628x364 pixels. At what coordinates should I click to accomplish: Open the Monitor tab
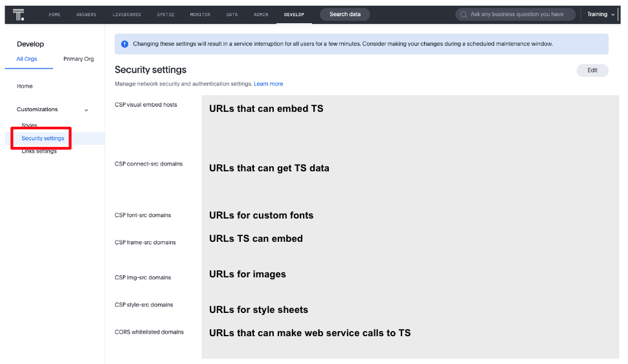pyautogui.click(x=200, y=14)
